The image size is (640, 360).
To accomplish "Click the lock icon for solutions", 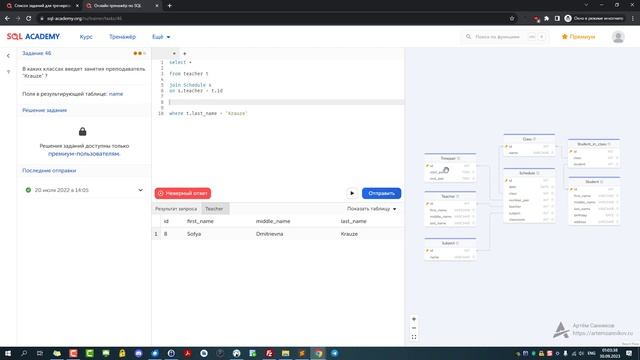I will tap(82, 131).
